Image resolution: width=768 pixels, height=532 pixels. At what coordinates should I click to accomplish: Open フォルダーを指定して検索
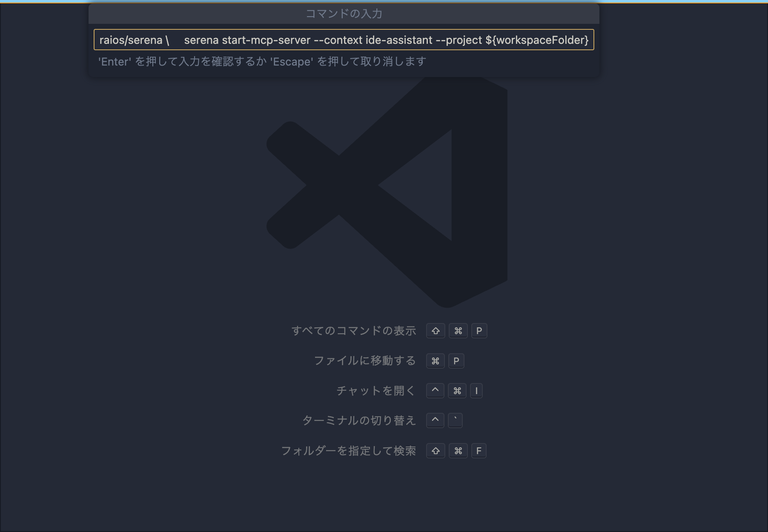pyautogui.click(x=349, y=451)
